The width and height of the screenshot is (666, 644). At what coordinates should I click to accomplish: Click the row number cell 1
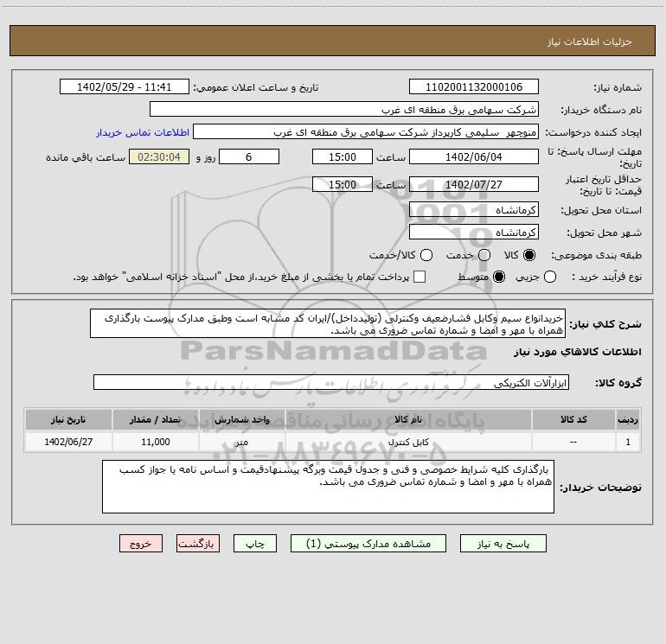tap(628, 442)
